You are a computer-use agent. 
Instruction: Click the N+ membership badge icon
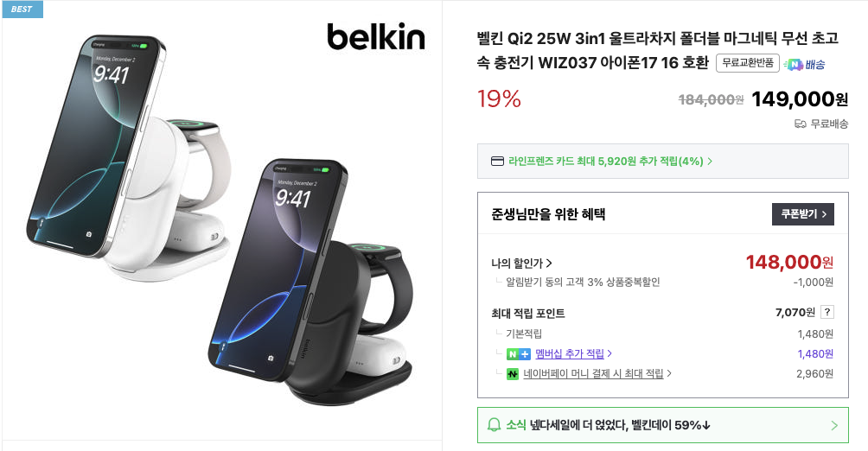[518, 354]
